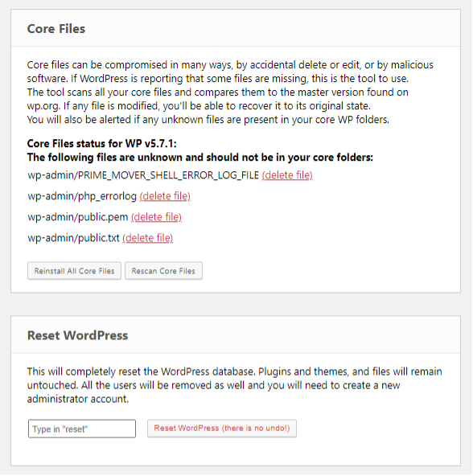Click the wp-admin/public.pem path text
Viewport: 473px width, 476px height.
[78, 217]
